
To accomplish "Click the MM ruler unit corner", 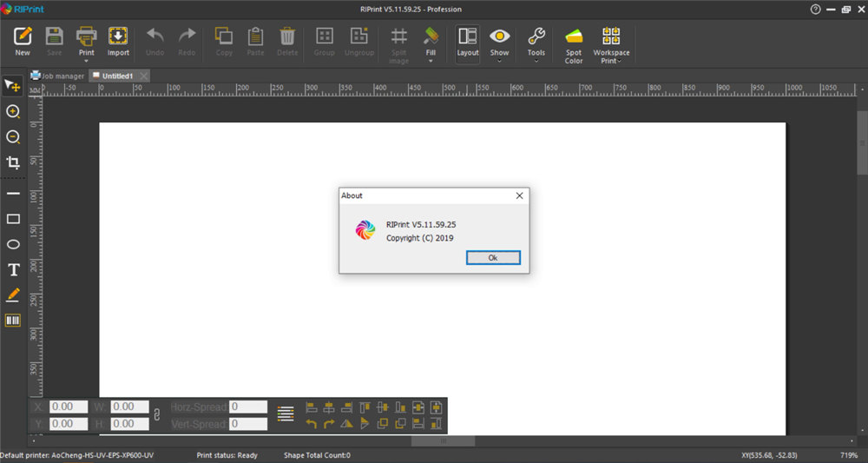I will pyautogui.click(x=35, y=89).
